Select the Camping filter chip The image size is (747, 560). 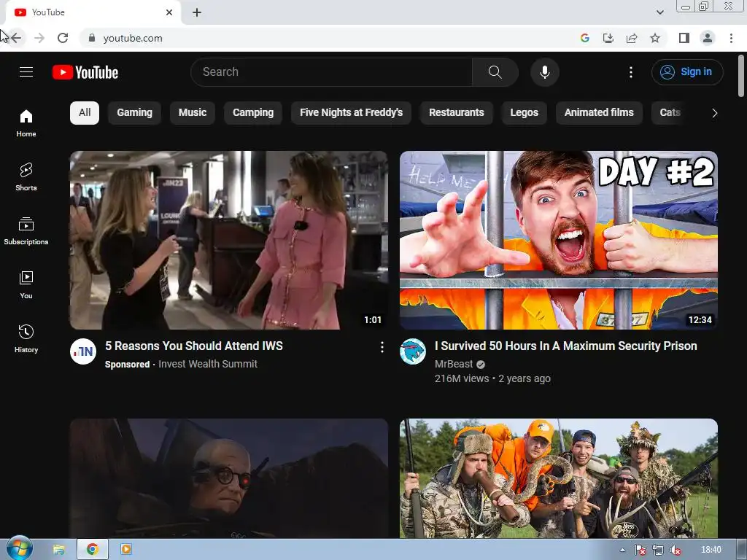point(253,113)
